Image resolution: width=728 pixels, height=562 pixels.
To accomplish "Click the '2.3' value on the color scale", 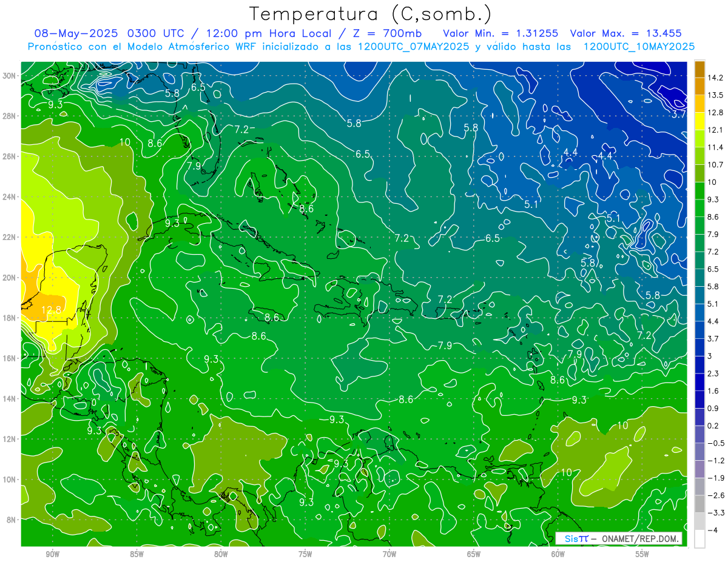I will tap(713, 373).
